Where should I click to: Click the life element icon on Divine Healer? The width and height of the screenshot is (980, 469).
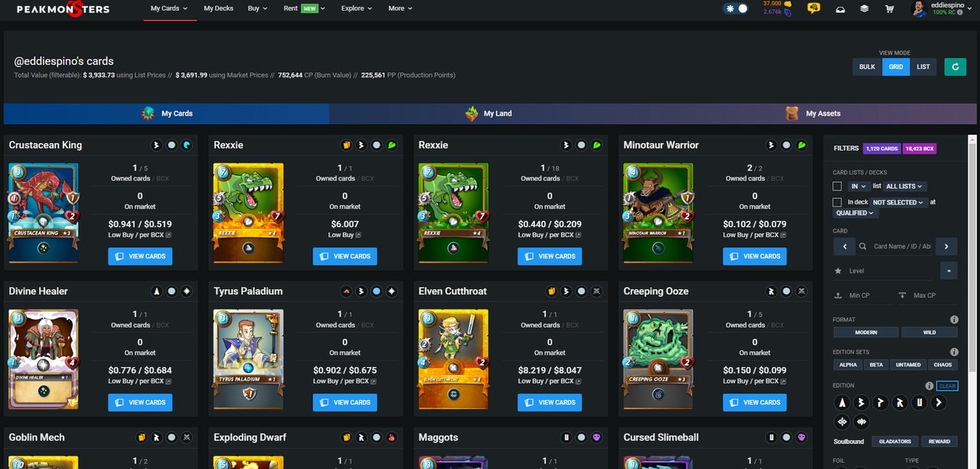coord(187,291)
